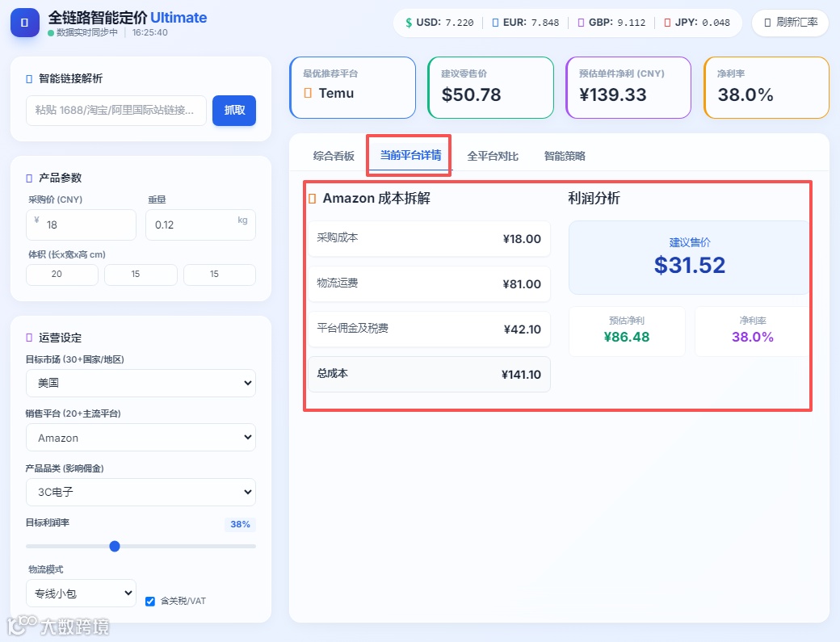Click the 38% target margin badge

click(240, 524)
